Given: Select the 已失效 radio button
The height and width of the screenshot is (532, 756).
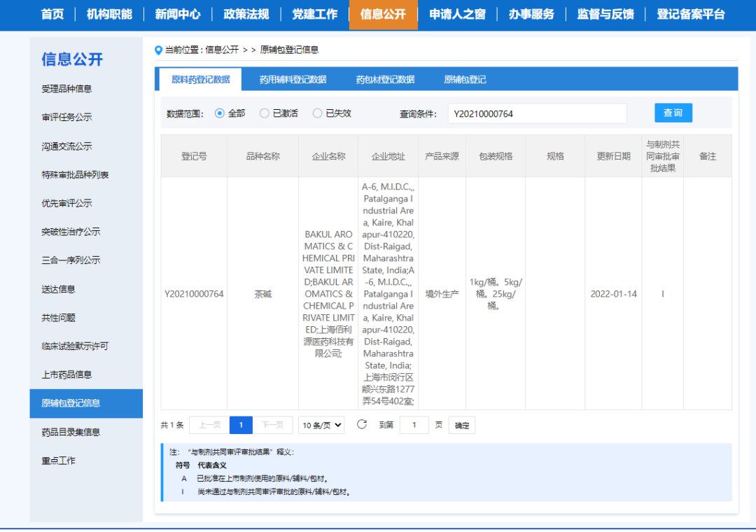Looking at the screenshot, I should click(318, 113).
